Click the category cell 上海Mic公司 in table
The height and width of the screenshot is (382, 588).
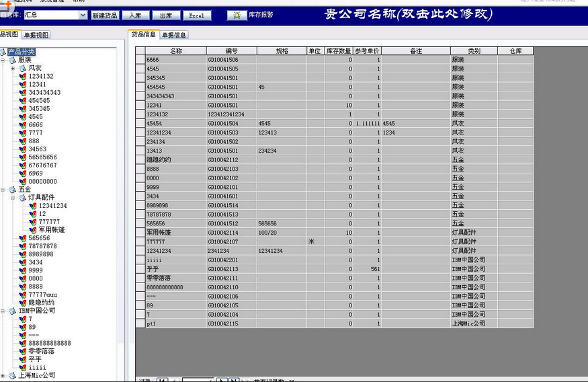(x=474, y=323)
